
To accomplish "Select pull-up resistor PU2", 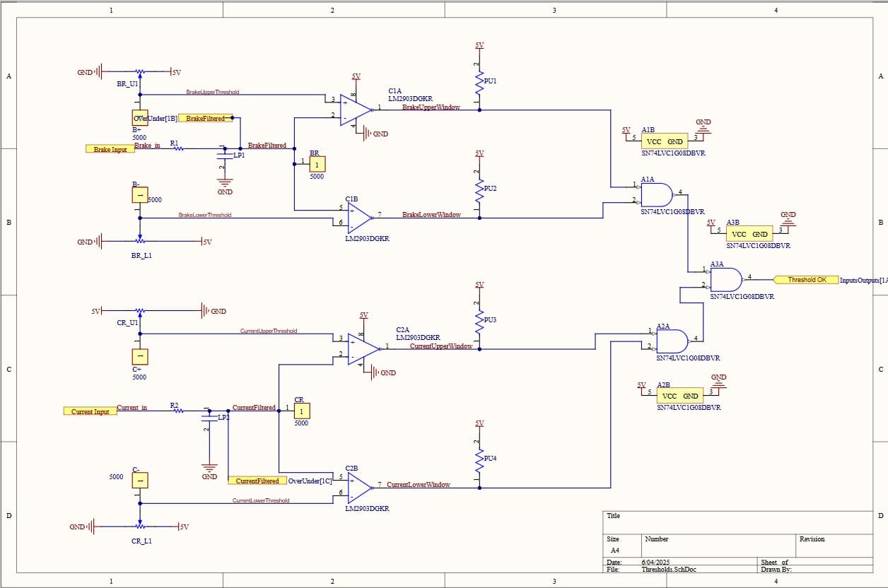I will 479,189.
